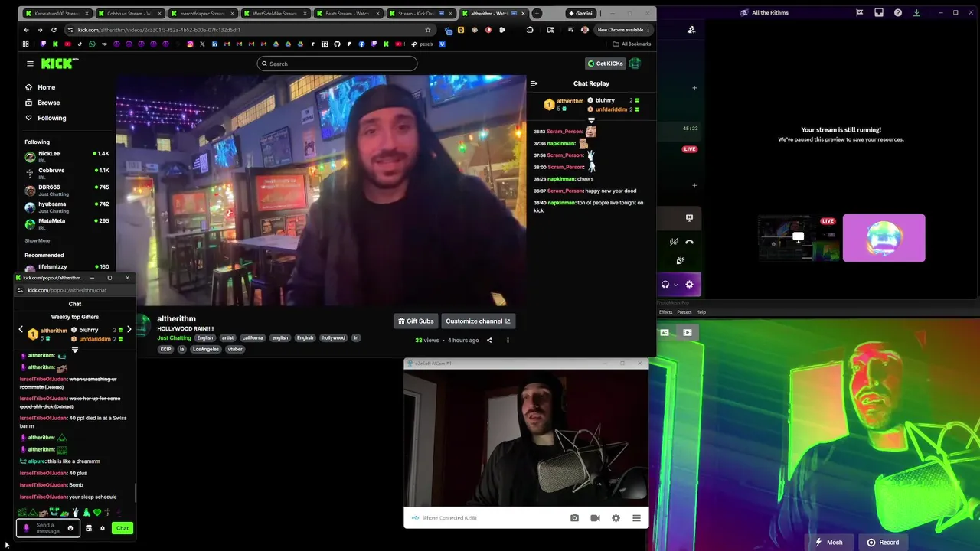Collapse the Chat Replay panel
Image resolution: width=980 pixels, height=551 pixels.
coord(534,83)
